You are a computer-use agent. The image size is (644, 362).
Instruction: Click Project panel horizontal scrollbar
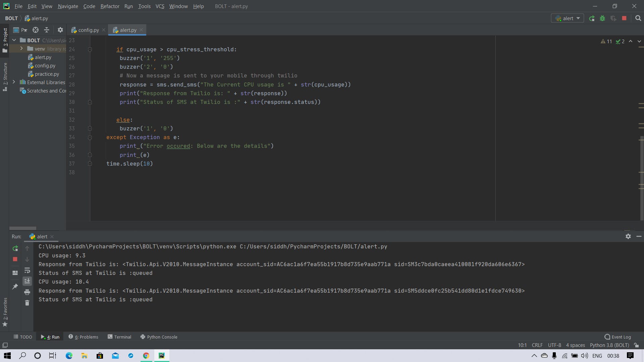23,228
